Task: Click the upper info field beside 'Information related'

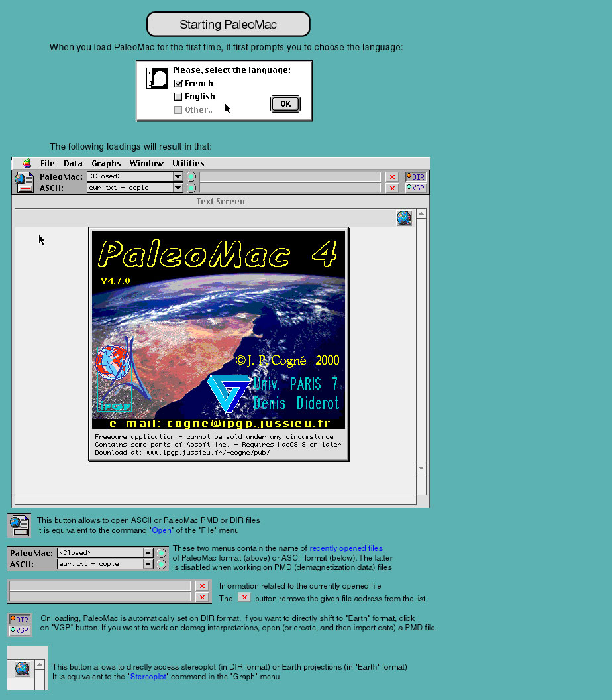Action: coord(101,586)
